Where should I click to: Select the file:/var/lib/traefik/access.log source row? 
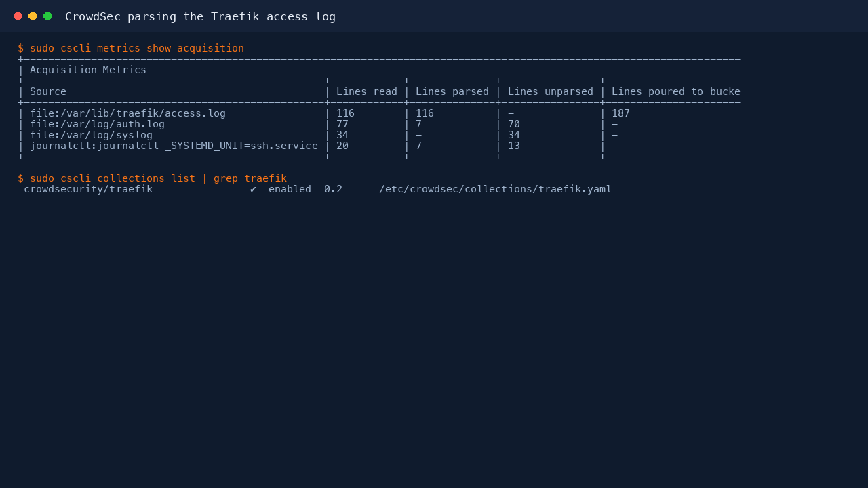(380, 113)
